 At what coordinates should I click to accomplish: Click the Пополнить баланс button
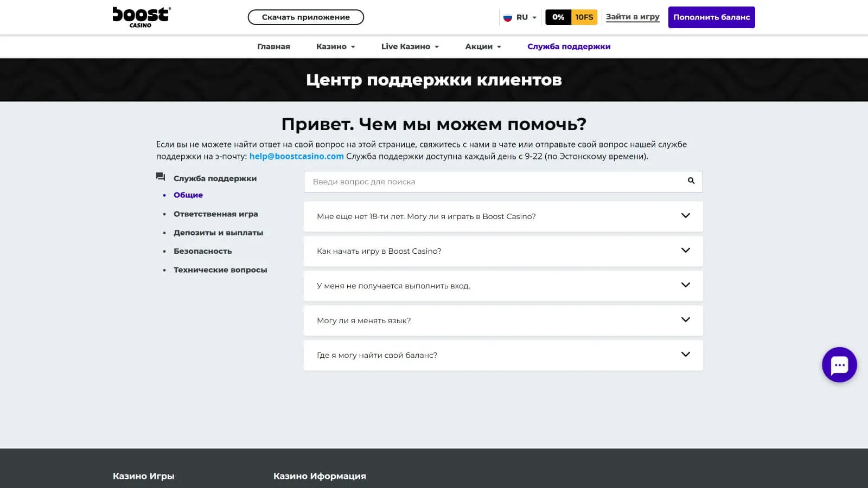point(712,17)
